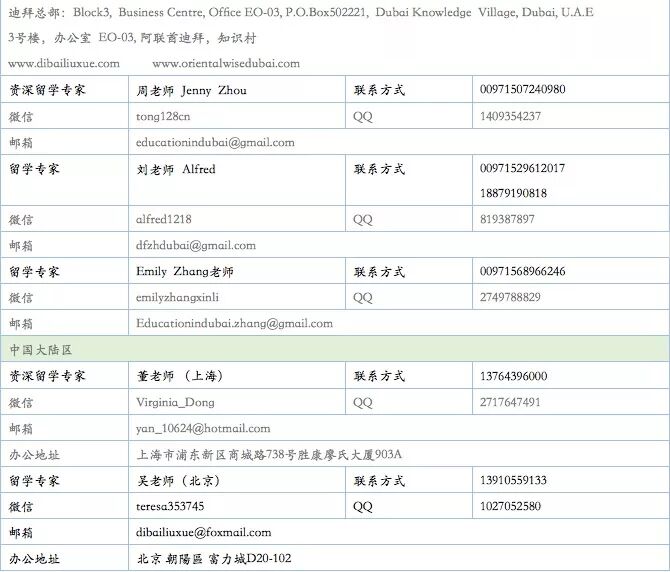Image resolution: width=670 pixels, height=572 pixels.
Task: Click the Beijing address 北京 朝陽區 富力城D20-102
Action: click(x=214, y=559)
